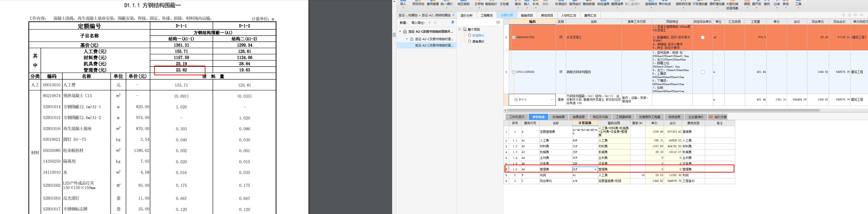The height and width of the screenshot is (214, 868).
Task: Click 查询 toolbar item
Action: [518, 4]
